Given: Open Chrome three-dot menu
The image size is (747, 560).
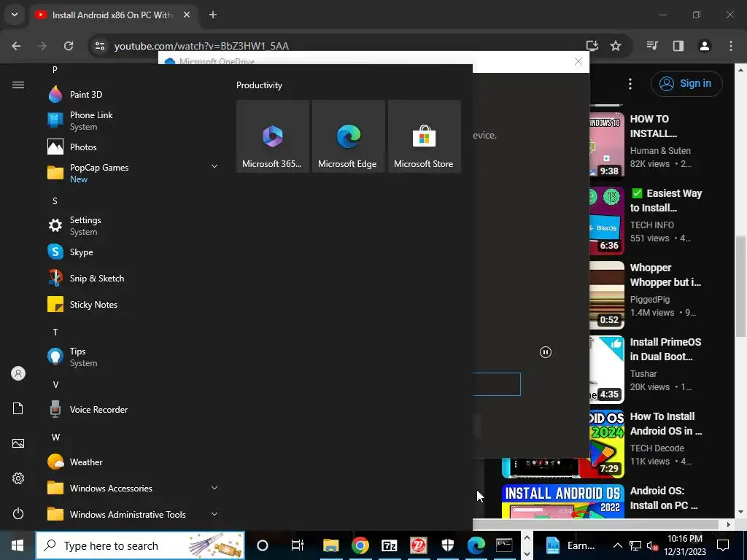Looking at the screenshot, I should click(731, 46).
